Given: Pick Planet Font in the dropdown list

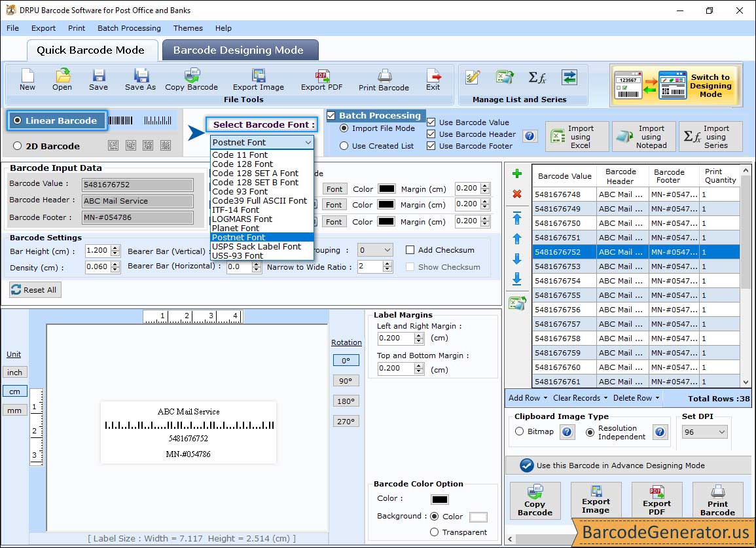Looking at the screenshot, I should coord(262,228).
